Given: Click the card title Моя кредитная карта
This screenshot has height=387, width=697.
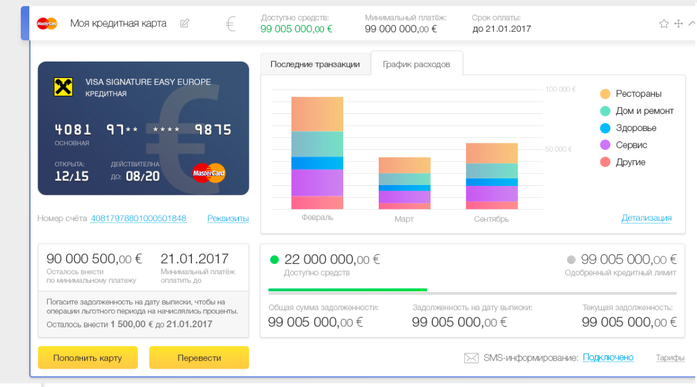Looking at the screenshot, I should 118,24.
